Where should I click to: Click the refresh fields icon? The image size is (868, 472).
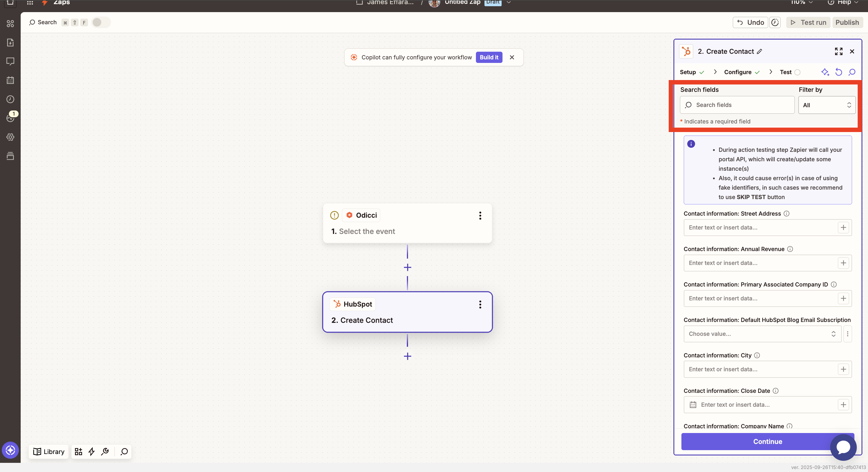pyautogui.click(x=838, y=72)
